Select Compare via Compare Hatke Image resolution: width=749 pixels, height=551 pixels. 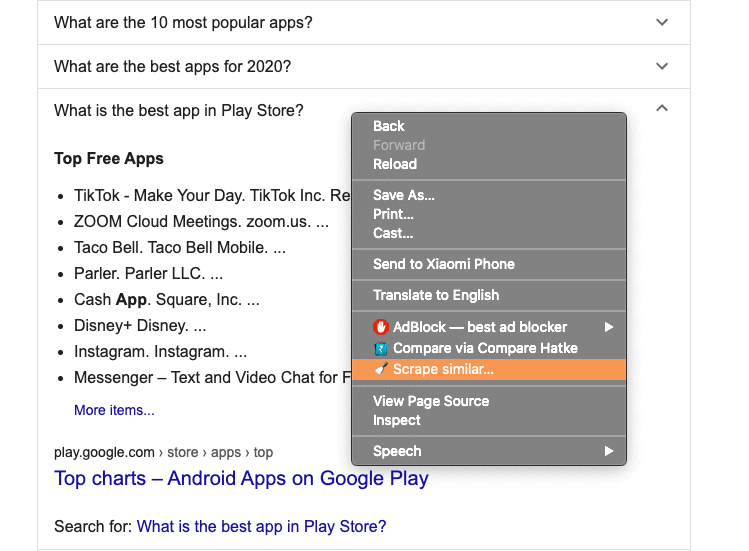point(489,348)
